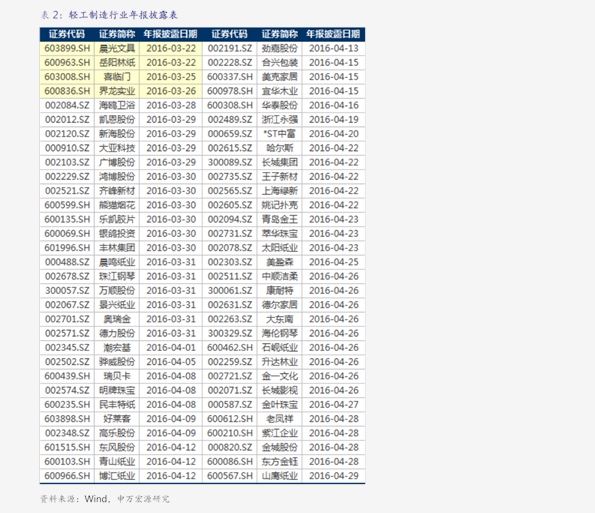Select the first 证券代码 column header

67,34
